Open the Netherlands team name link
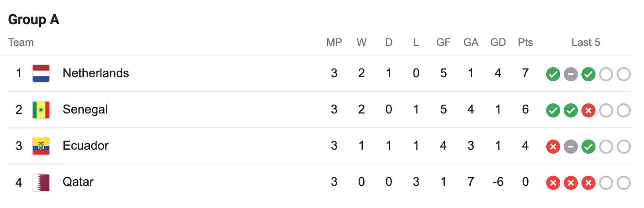Screen dimensions: 644x208 point(96,73)
